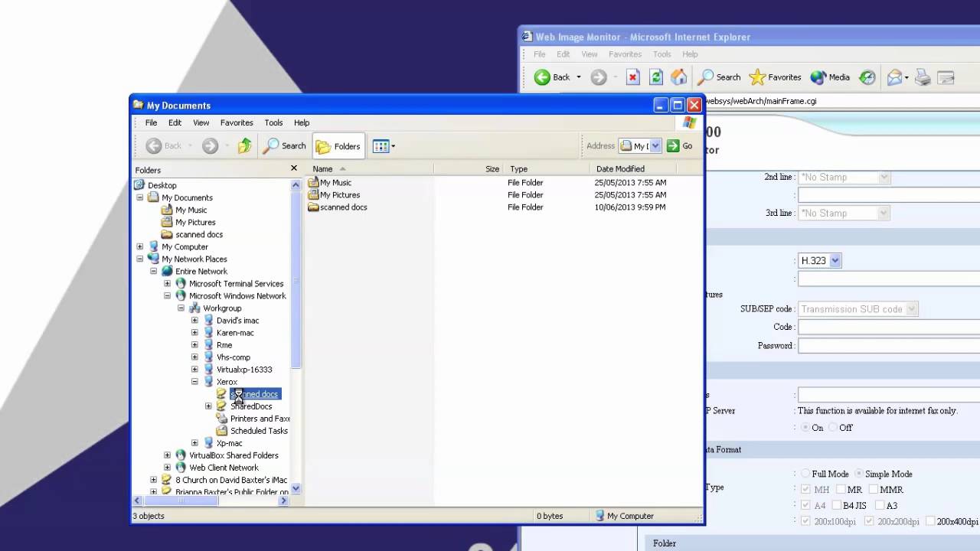The width and height of the screenshot is (980, 551).
Task: Open File menu in My Documents
Action: click(x=152, y=122)
